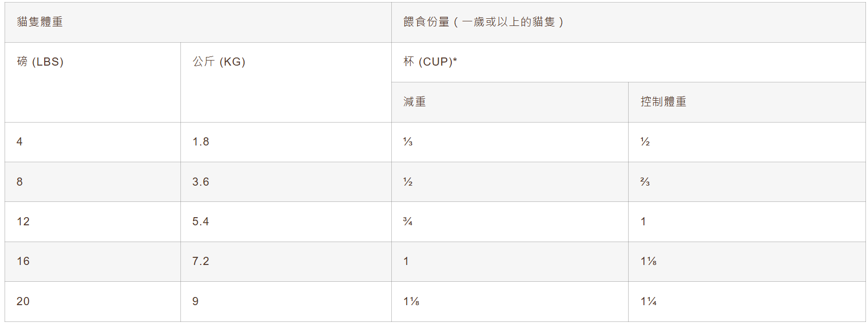Click the 減重 column header
This screenshot has height=326, width=868.
[415, 102]
